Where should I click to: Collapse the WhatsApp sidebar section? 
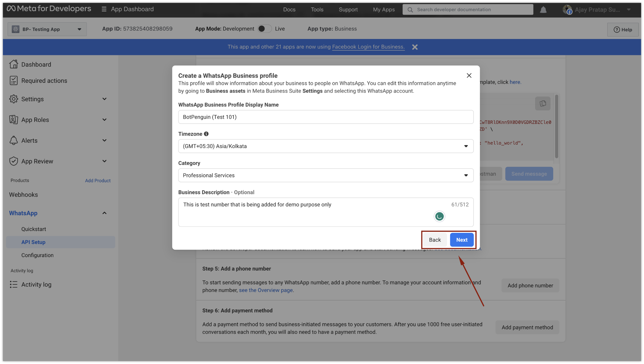point(104,213)
